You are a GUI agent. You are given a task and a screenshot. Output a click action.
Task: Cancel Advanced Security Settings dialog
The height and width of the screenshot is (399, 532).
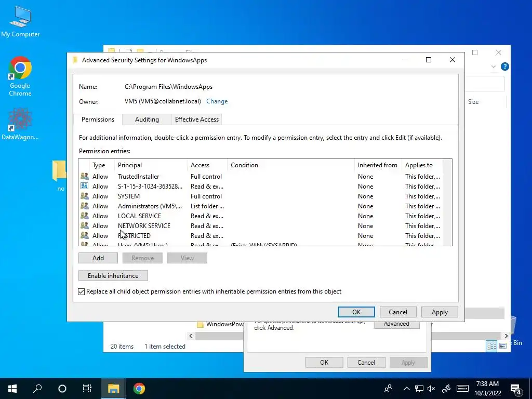397,312
